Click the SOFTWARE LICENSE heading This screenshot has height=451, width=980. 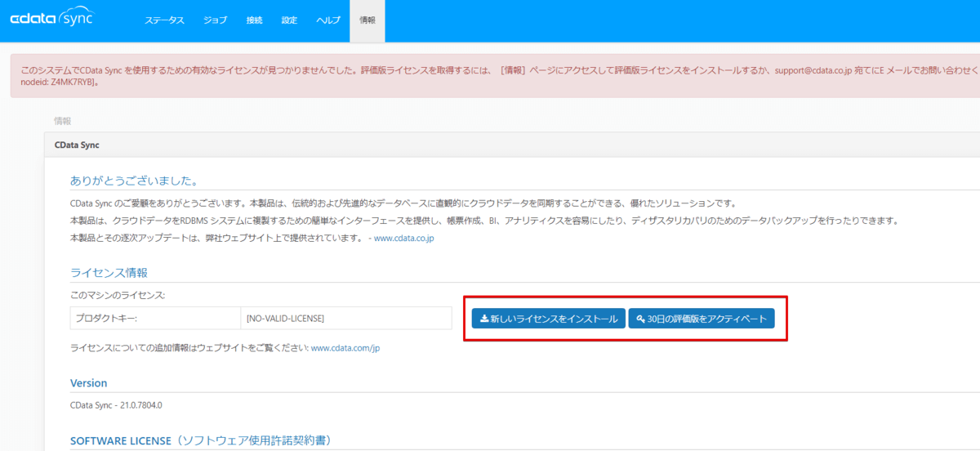click(x=200, y=440)
